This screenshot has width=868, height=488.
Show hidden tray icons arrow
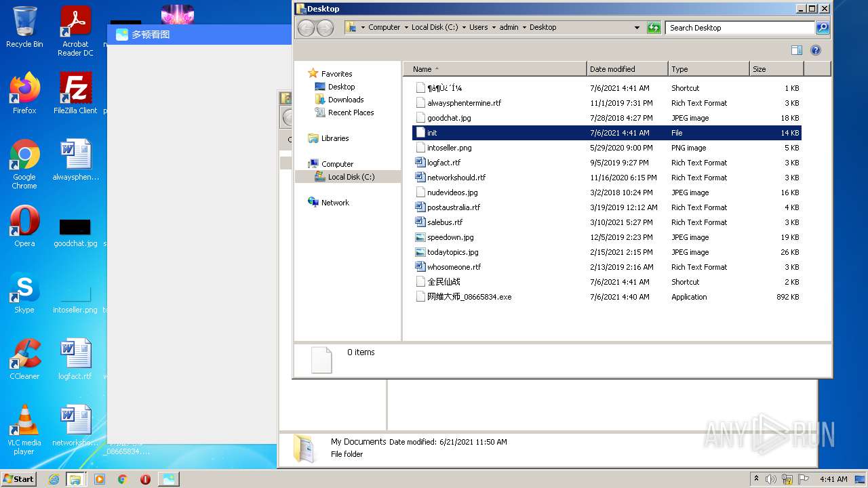[x=756, y=479]
